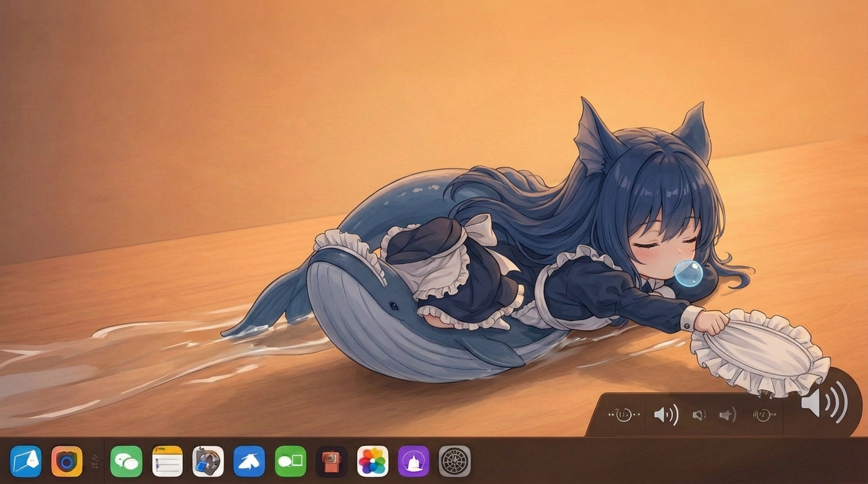Click the large speaker icon at far right
Screen dimensions: 868x484
point(824,402)
